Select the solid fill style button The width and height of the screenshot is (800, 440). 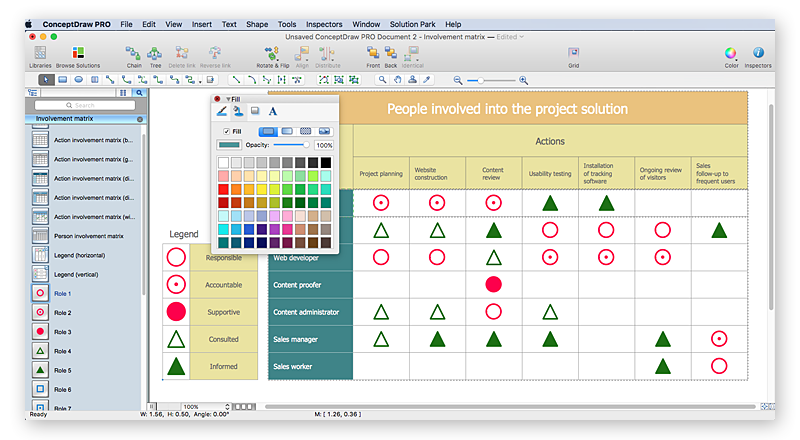point(268,131)
